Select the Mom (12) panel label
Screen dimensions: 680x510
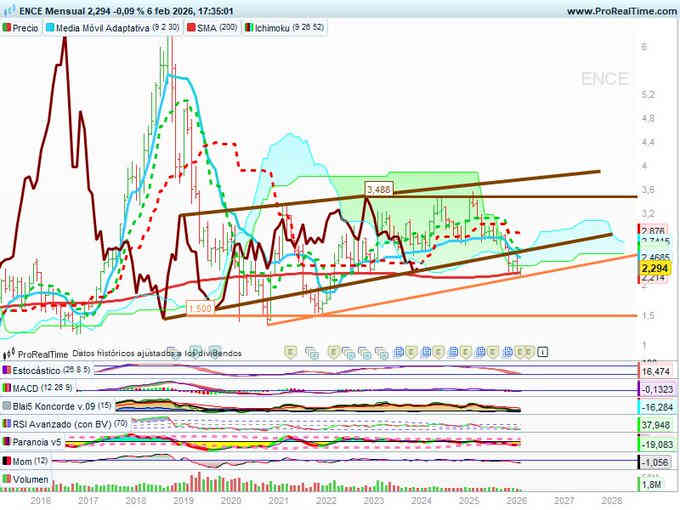click(30, 460)
